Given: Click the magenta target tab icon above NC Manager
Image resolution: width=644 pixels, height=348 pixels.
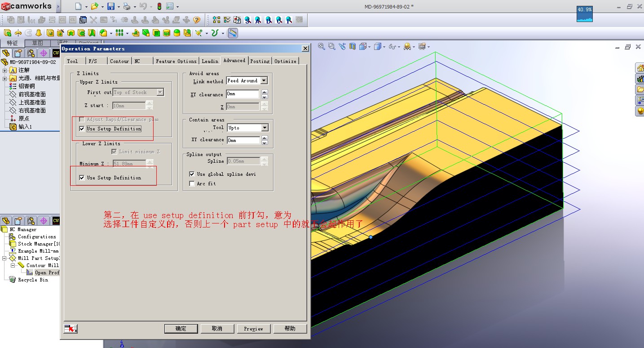Looking at the screenshot, I should [x=44, y=221].
